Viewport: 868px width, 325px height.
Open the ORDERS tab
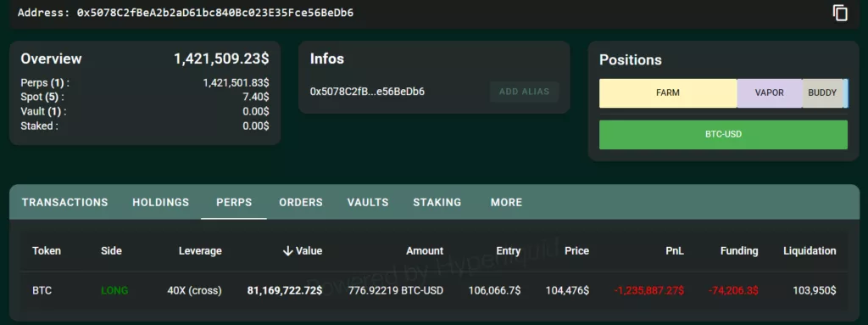pos(301,203)
